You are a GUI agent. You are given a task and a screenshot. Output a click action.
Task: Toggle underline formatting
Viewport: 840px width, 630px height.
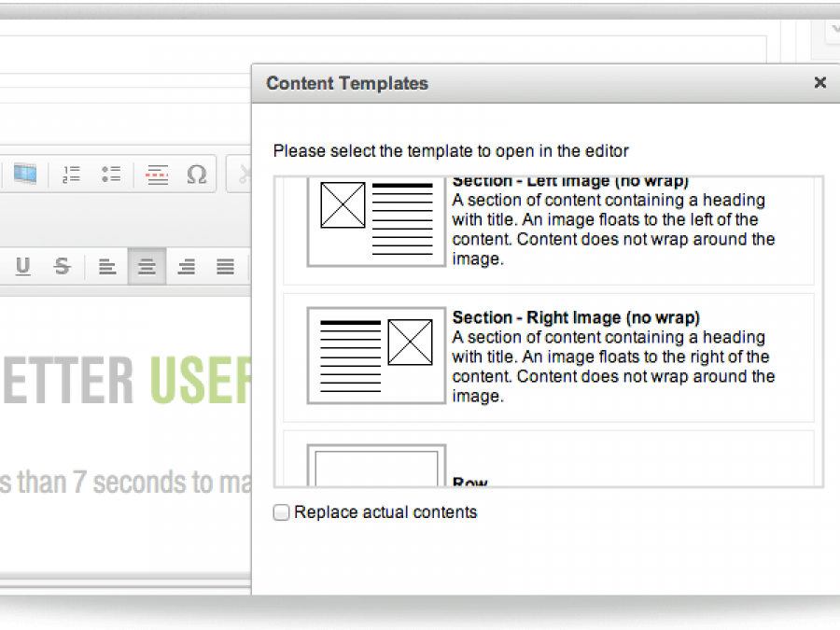(x=23, y=267)
